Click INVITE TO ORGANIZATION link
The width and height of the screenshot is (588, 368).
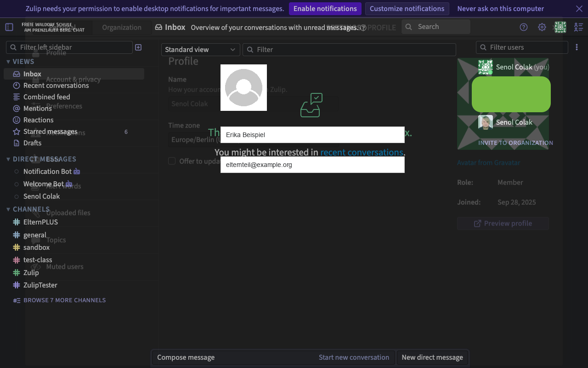(x=515, y=143)
